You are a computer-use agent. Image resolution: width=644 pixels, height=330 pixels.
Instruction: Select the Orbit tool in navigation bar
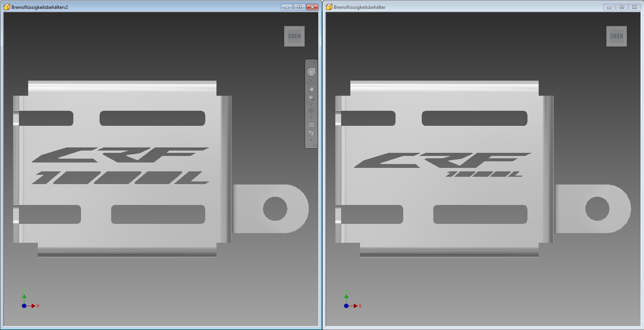click(x=311, y=111)
